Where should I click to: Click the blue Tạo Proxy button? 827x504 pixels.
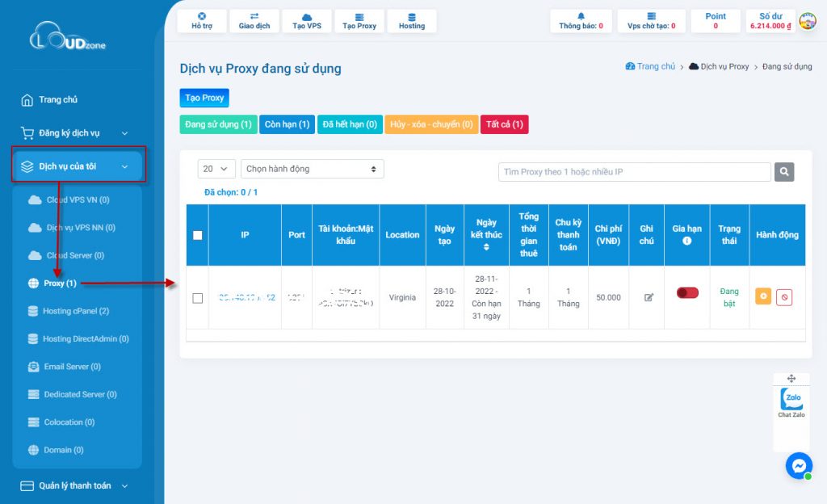[x=204, y=98]
